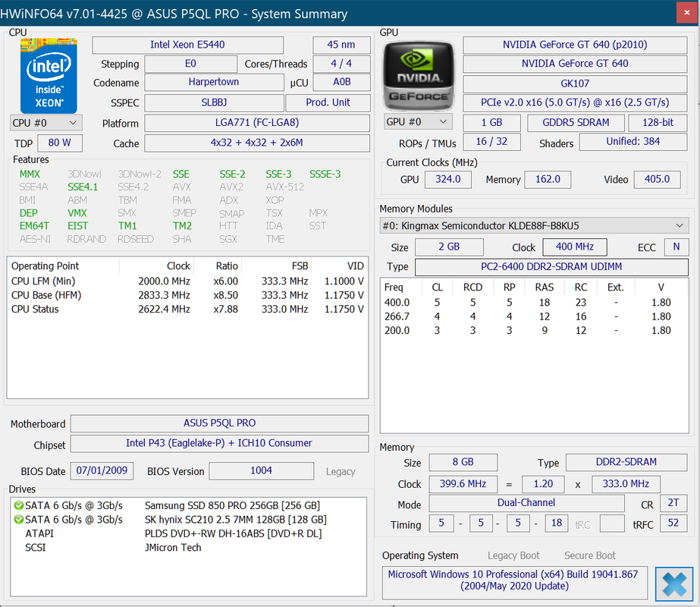Click the GPU memory clock 162.0 field

tap(548, 180)
